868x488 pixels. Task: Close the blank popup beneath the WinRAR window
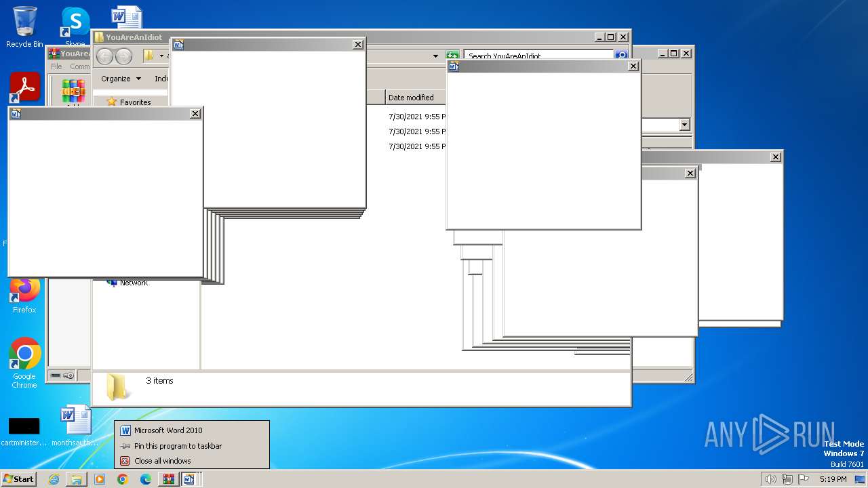[x=690, y=174]
